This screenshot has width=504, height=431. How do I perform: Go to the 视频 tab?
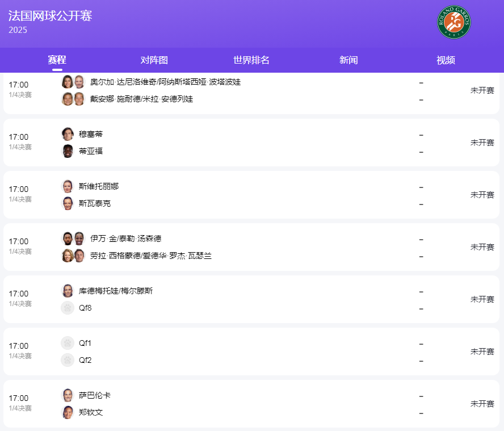[x=446, y=60]
